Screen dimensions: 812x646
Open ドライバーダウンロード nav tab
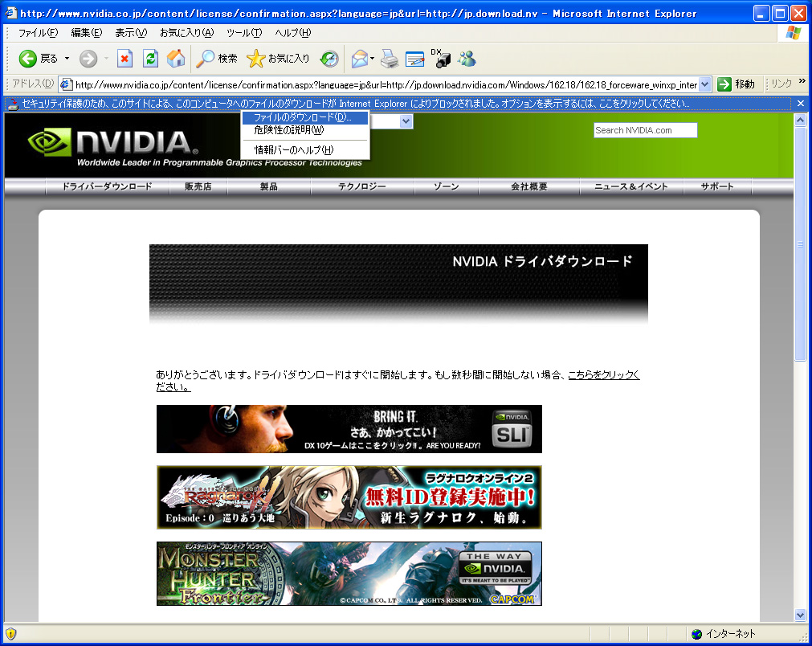click(107, 186)
